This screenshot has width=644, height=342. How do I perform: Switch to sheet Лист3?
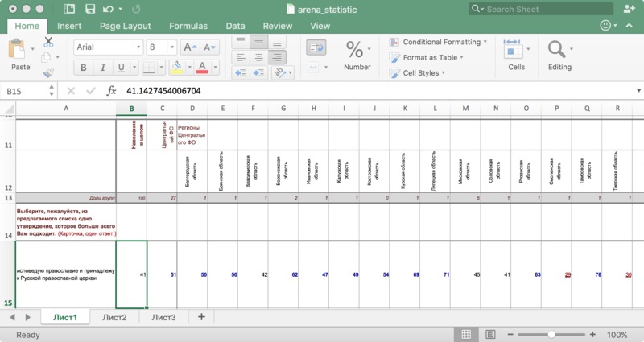[x=163, y=317]
